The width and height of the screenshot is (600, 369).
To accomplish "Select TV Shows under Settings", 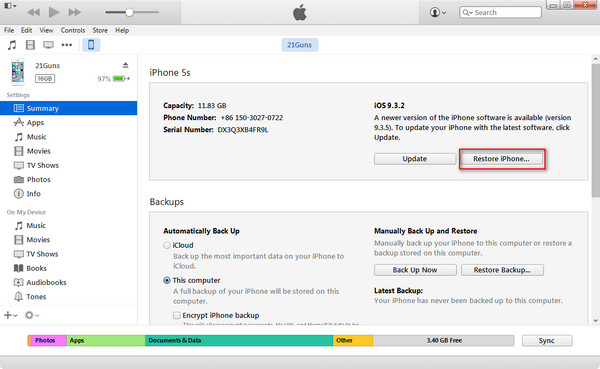I will tap(68, 165).
